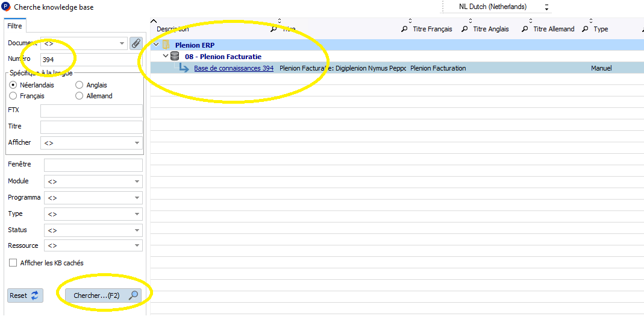Click the Plenion ERP folder icon
The height and width of the screenshot is (319, 644).
[x=166, y=45]
